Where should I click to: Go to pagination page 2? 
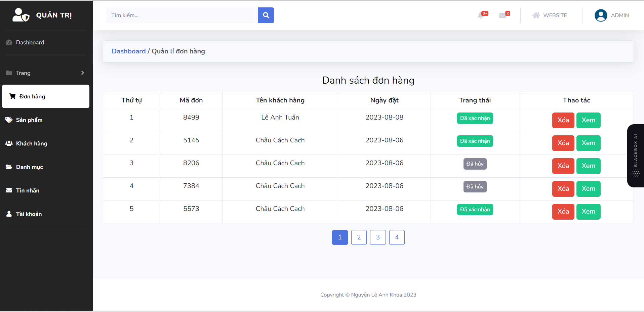click(x=359, y=237)
